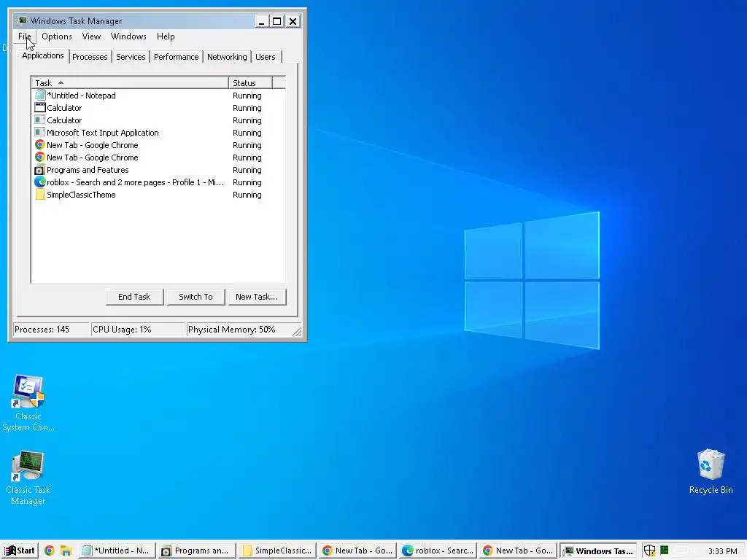The image size is (747, 560).
Task: Click the Edge icon in roblox task row
Action: coord(40,182)
